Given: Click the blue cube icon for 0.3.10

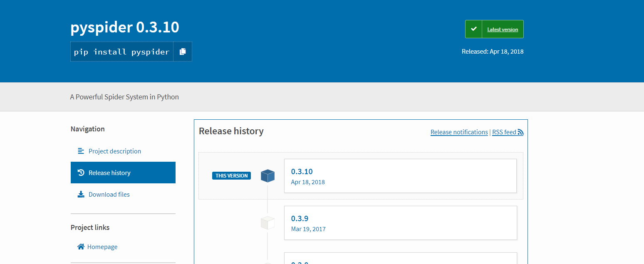Looking at the screenshot, I should (x=268, y=175).
